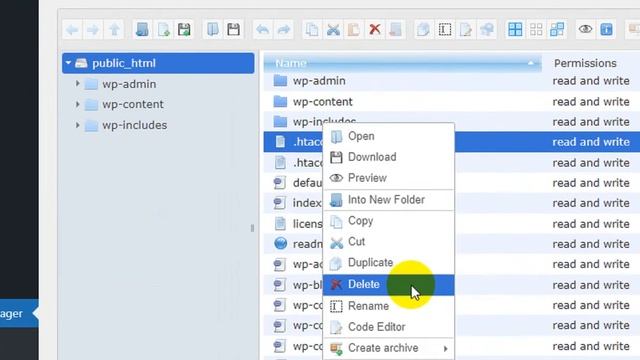Expand the wp-includes tree folder
The width and height of the screenshot is (640, 360).
[x=78, y=125]
